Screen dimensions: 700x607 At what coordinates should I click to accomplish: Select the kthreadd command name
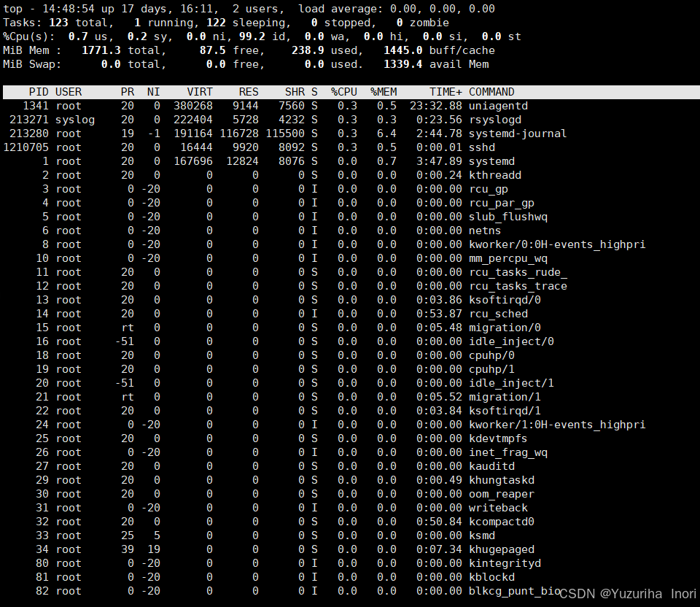[495, 175]
